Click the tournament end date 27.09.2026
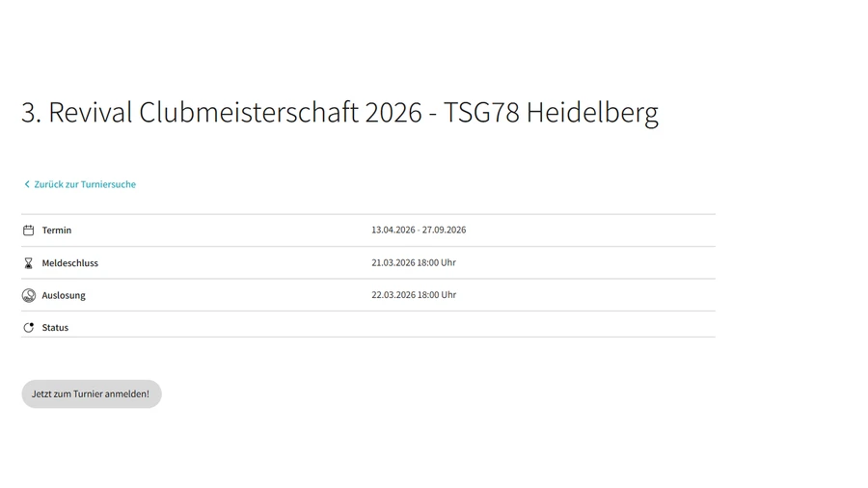 tap(444, 230)
